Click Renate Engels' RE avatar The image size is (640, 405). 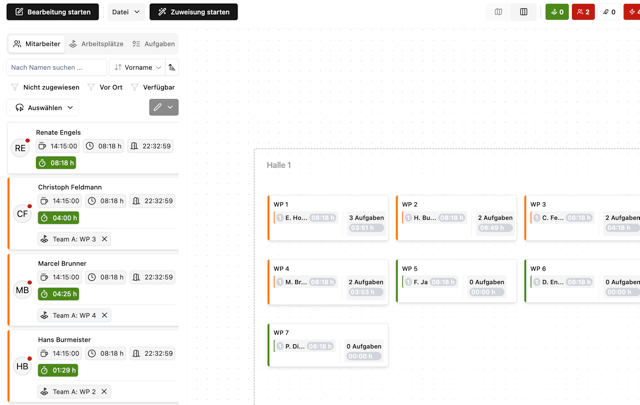click(x=21, y=147)
